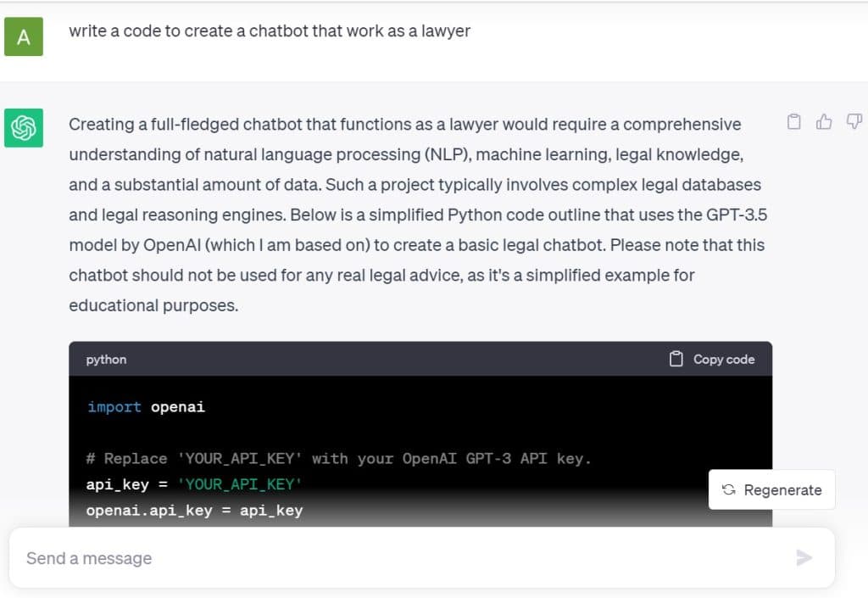This screenshot has height=598, width=868.
Task: Click the user prompt about lawyer chatbot
Action: click(x=270, y=31)
